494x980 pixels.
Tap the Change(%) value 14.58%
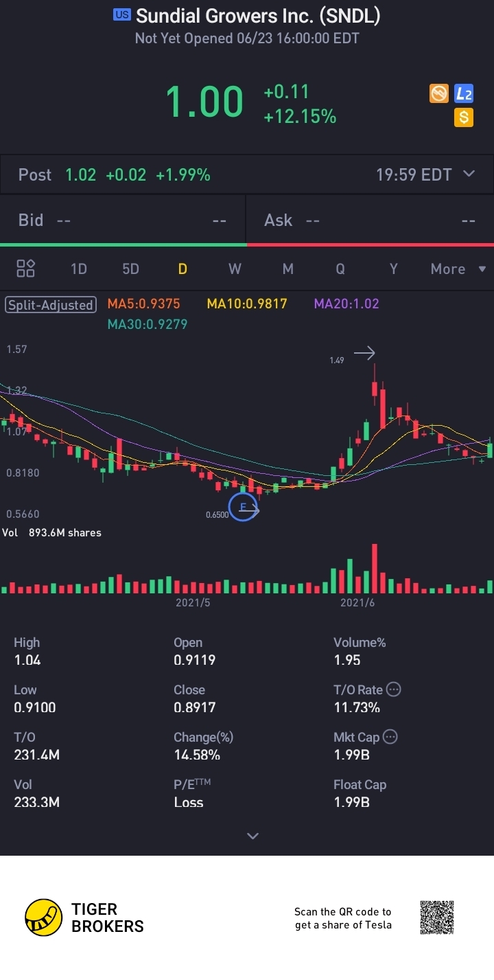pyautogui.click(x=197, y=755)
